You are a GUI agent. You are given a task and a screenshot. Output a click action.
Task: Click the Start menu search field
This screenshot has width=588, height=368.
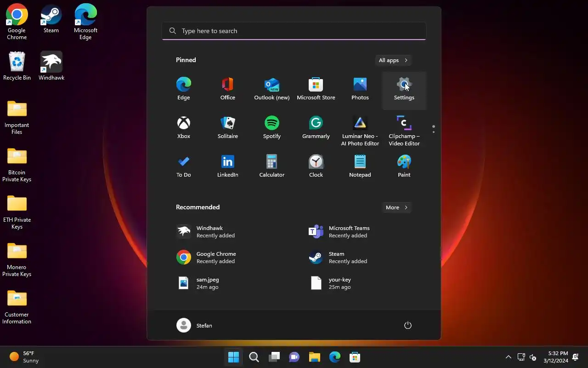294,31
